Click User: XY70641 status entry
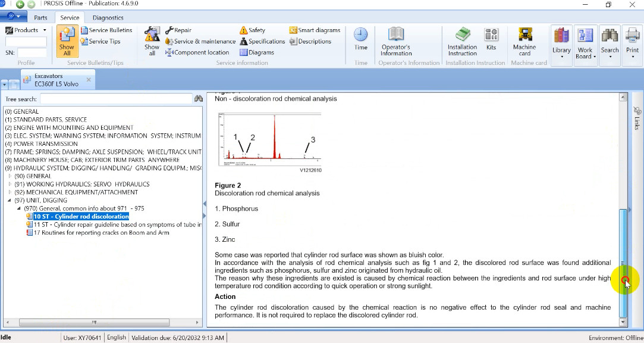 82,338
